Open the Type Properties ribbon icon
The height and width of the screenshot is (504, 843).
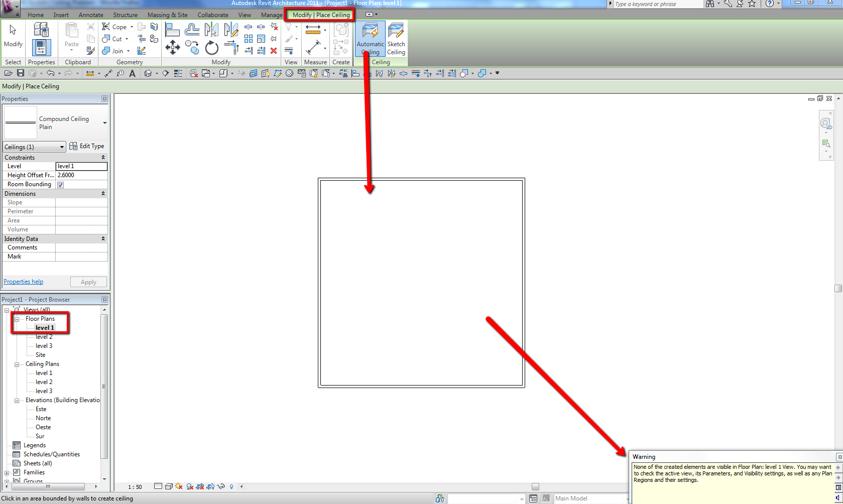point(41,30)
